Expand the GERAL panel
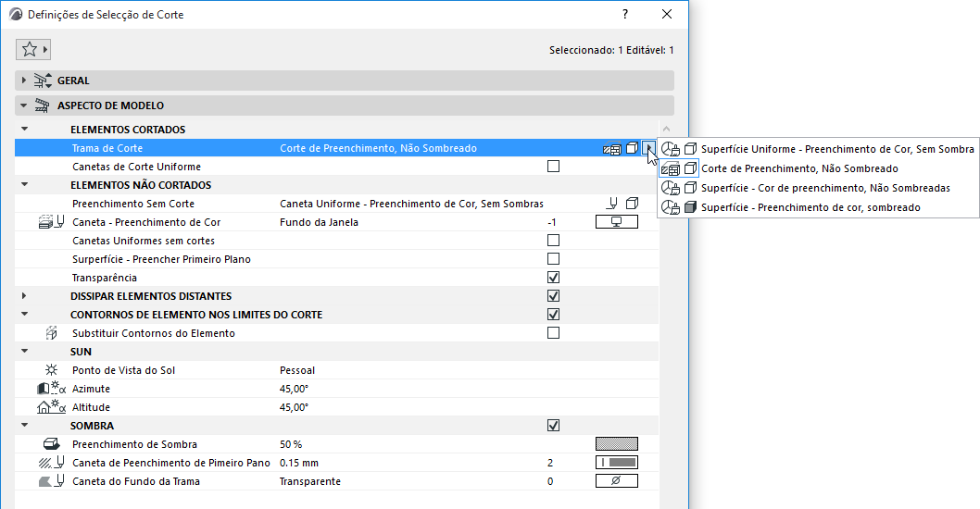Image resolution: width=980 pixels, height=509 pixels. (x=24, y=81)
